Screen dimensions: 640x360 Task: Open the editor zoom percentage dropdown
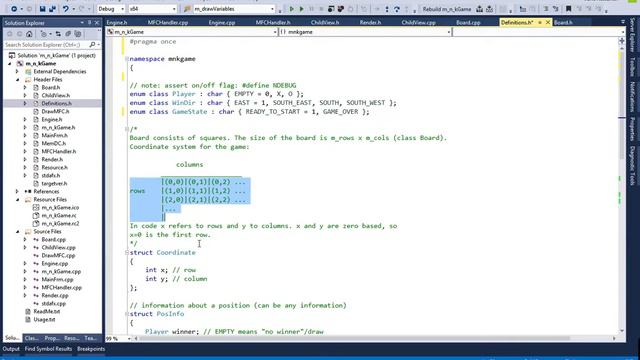(x=129, y=338)
